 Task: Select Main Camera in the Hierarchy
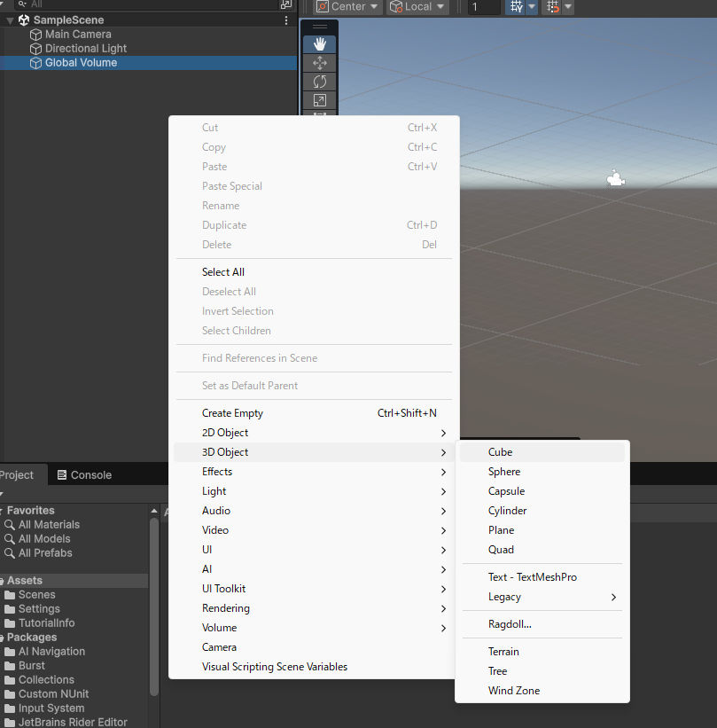(x=78, y=35)
